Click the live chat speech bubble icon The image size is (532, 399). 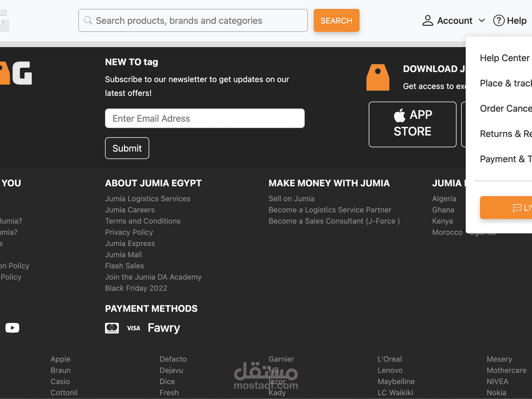tap(517, 207)
